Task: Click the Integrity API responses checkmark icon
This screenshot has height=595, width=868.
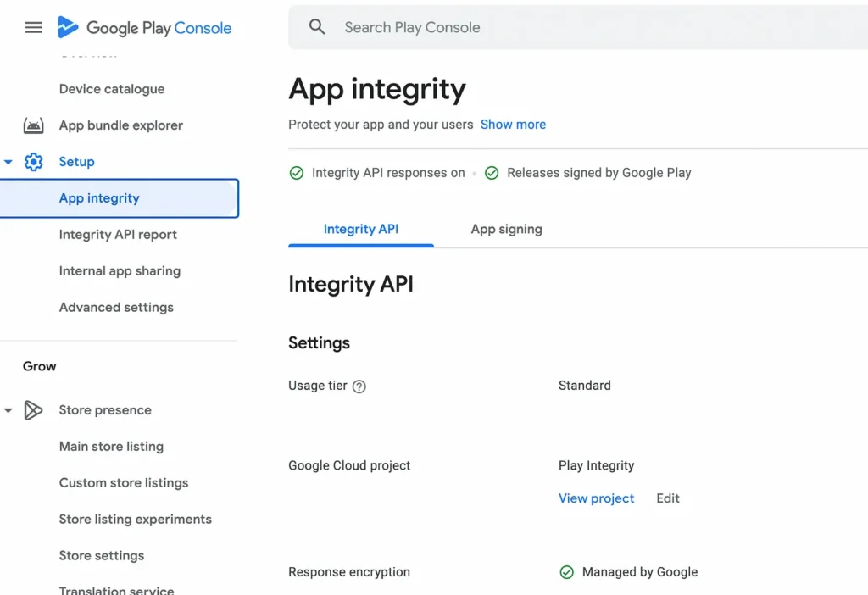Action: (297, 173)
